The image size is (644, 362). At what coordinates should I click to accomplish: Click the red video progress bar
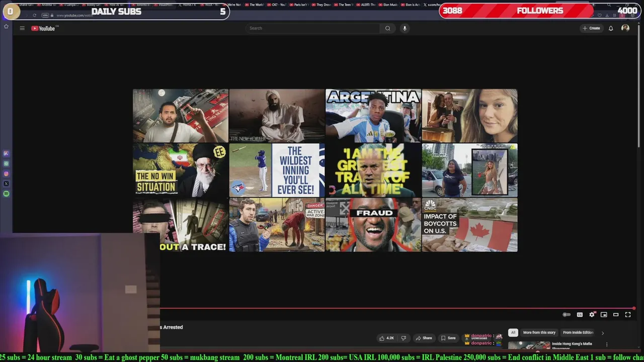(397, 308)
